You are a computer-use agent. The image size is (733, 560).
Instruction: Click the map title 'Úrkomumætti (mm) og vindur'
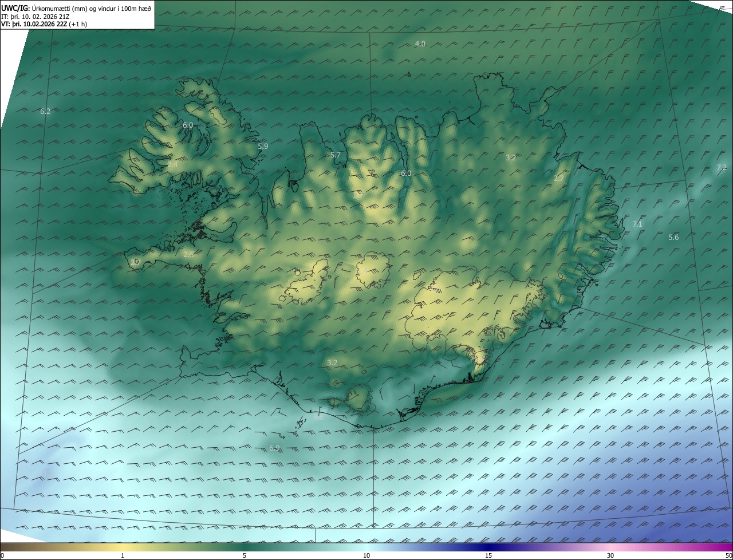pyautogui.click(x=91, y=8)
